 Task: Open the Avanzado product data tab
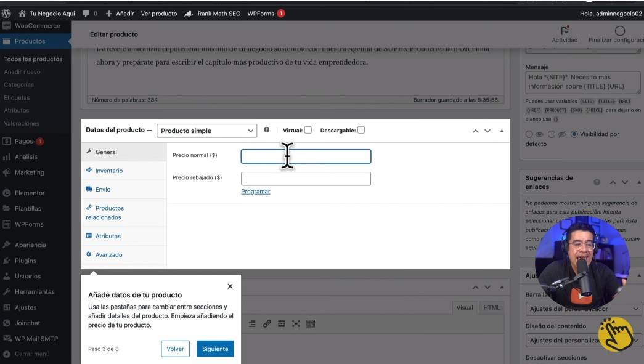pos(124,255)
